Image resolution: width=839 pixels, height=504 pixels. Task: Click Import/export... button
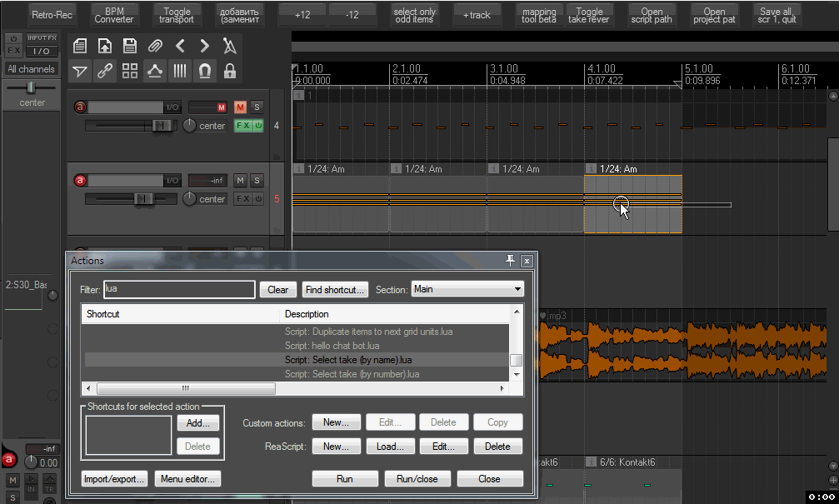coord(114,479)
